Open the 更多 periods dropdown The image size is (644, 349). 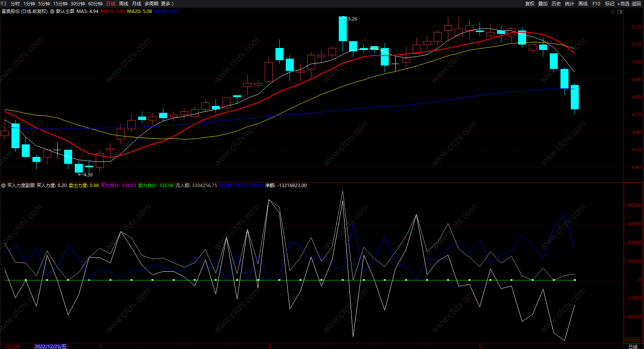[167, 3]
